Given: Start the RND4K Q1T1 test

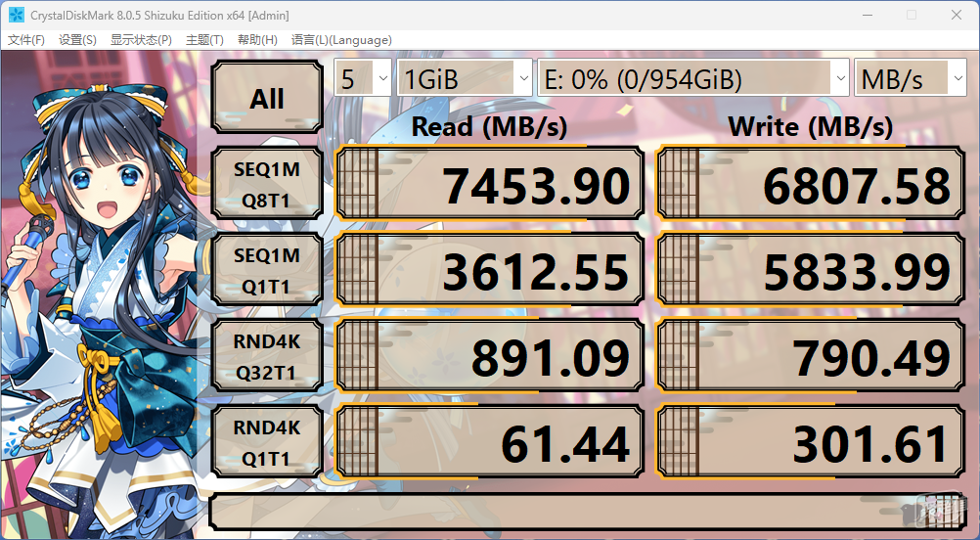Looking at the screenshot, I should [x=267, y=442].
